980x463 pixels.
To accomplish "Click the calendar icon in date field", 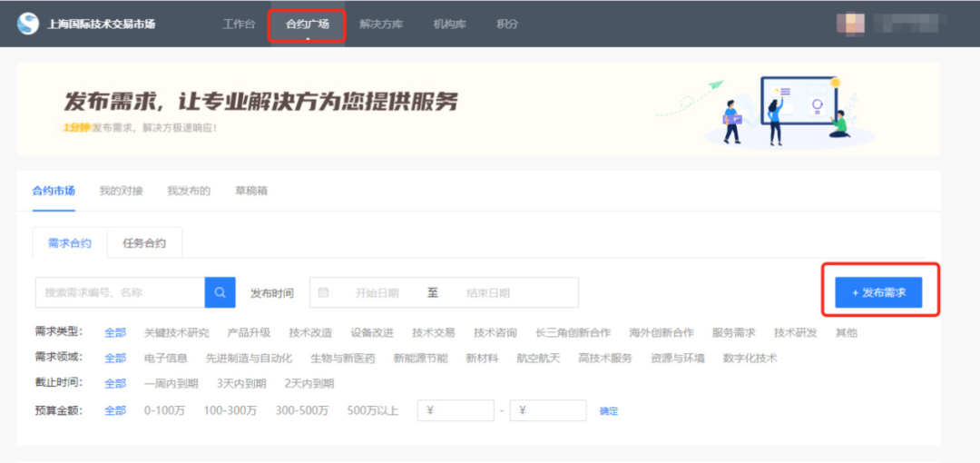I will pyautogui.click(x=324, y=292).
